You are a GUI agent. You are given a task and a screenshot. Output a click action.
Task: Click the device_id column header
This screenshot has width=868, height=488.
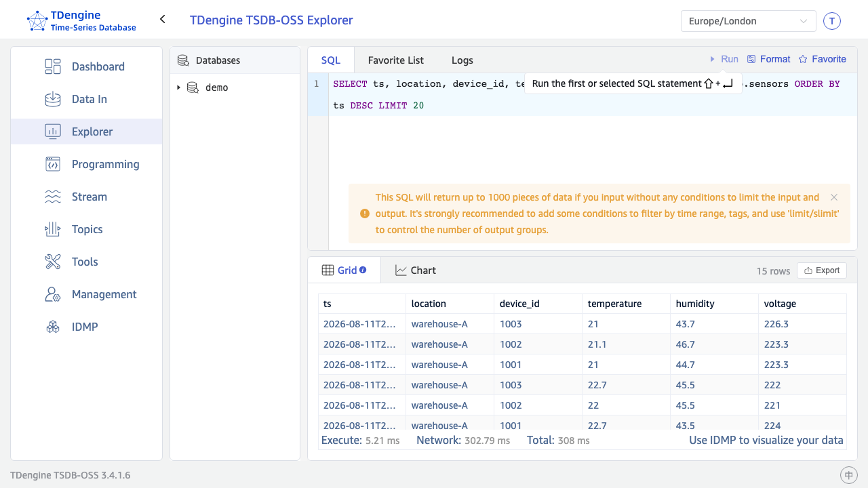click(x=538, y=304)
